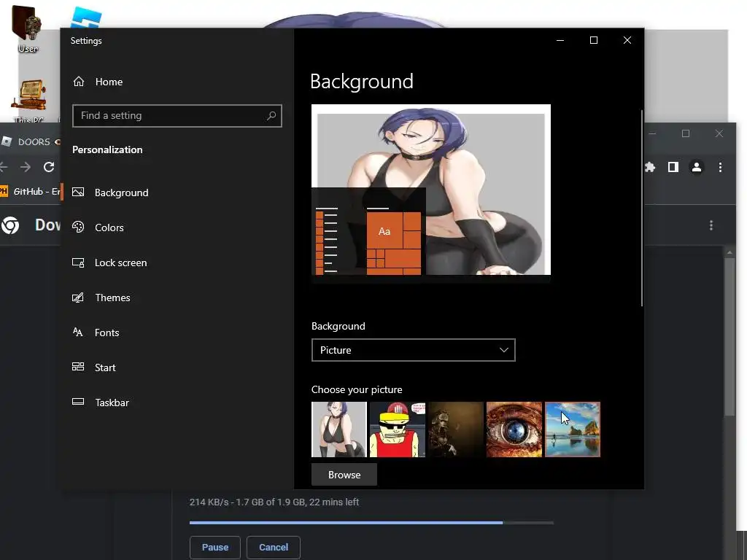Screen dimensions: 747x560
Task: Click the blue Roblox Studio desktop icon
Action: pos(86,17)
